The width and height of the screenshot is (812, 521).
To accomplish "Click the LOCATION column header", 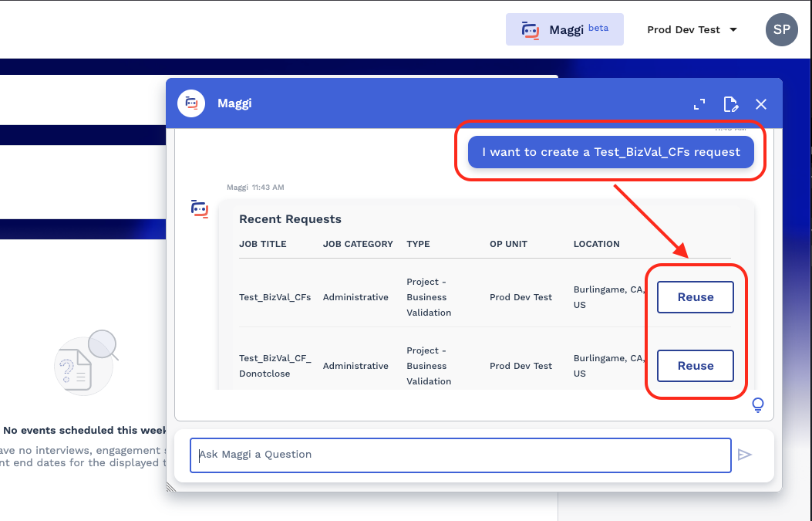I will (x=596, y=244).
